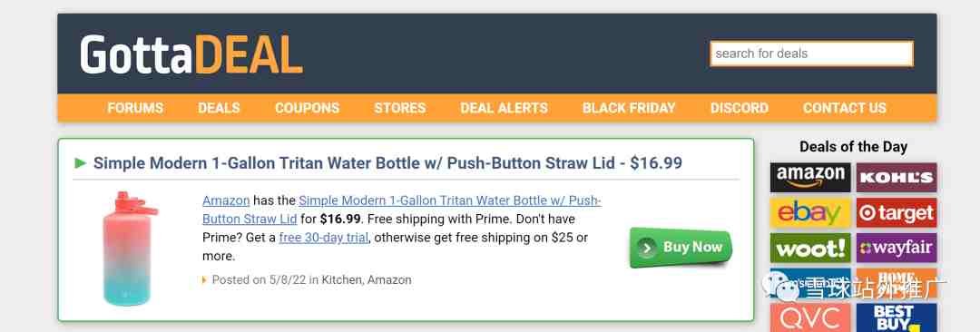Follow the free 30-day trial link
Viewport: 980px width, 332px height.
[323, 238]
